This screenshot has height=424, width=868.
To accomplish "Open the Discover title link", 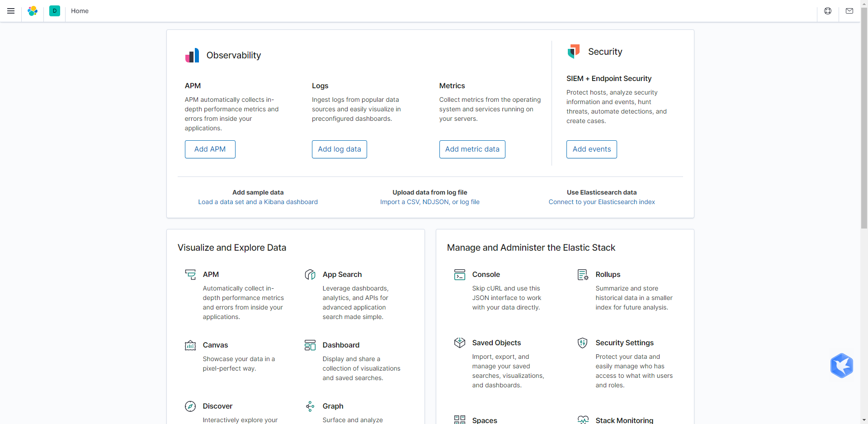I will pos(217,406).
